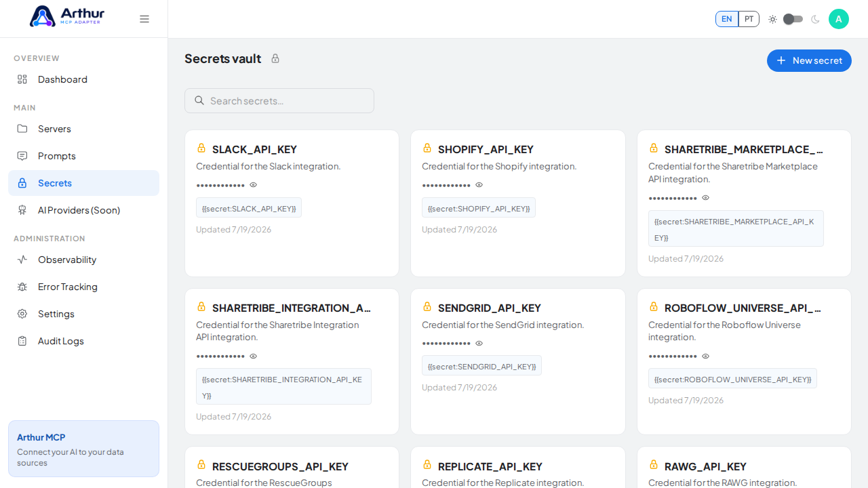Copy the SHARETRIBE_MARKETPLACE_API_KEY reference chip
Screen dimensions: 868x488
point(736,229)
